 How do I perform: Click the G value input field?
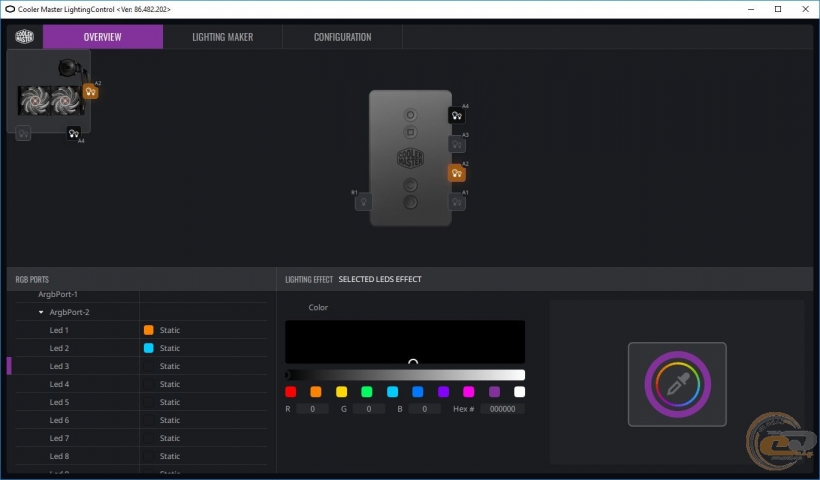tap(369, 409)
